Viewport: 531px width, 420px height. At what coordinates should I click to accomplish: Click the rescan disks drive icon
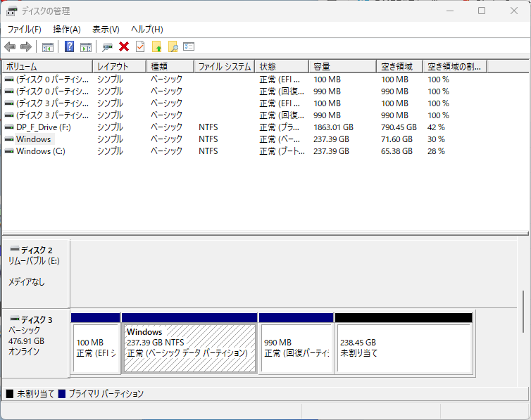pyautogui.click(x=107, y=47)
